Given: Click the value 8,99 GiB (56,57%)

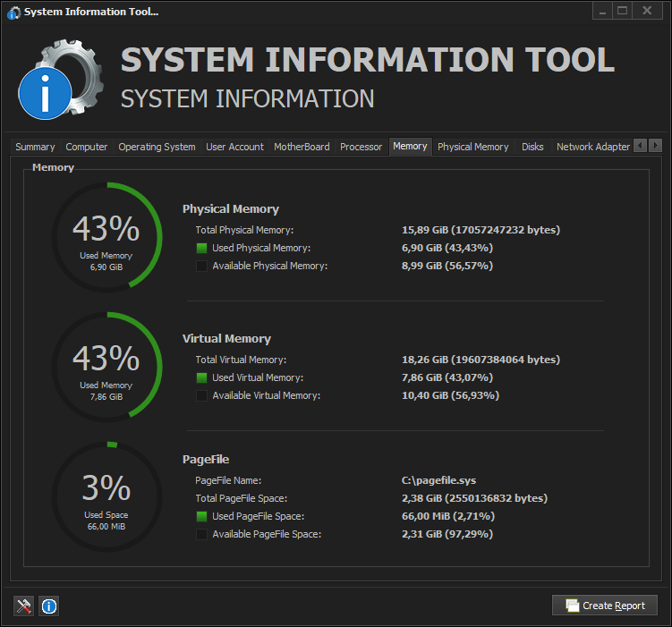Looking at the screenshot, I should pos(447,266).
